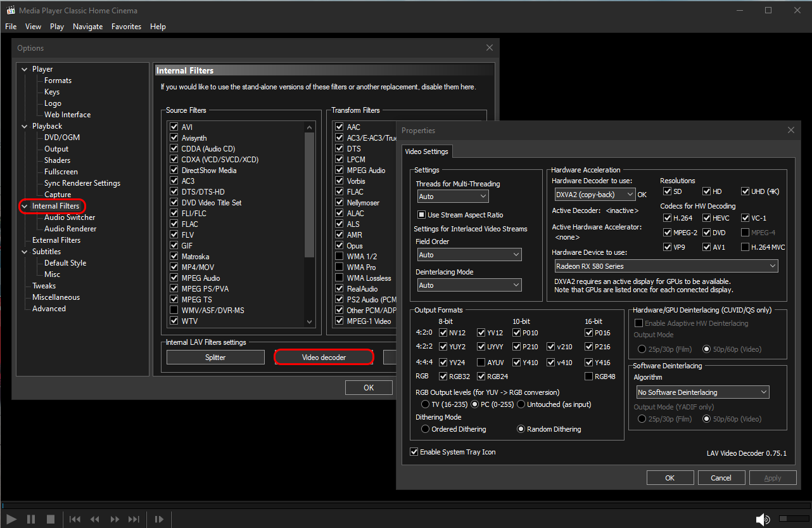812x528 pixels.
Task: Open the Favorites menu
Action: [126, 27]
